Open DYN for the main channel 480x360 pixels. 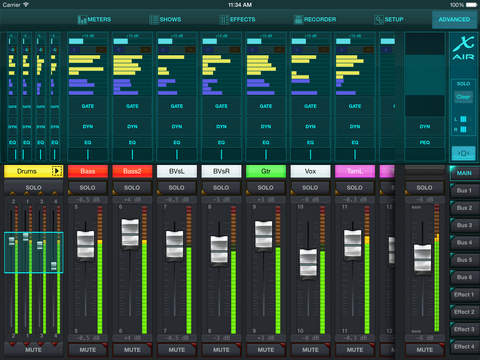coord(425,126)
